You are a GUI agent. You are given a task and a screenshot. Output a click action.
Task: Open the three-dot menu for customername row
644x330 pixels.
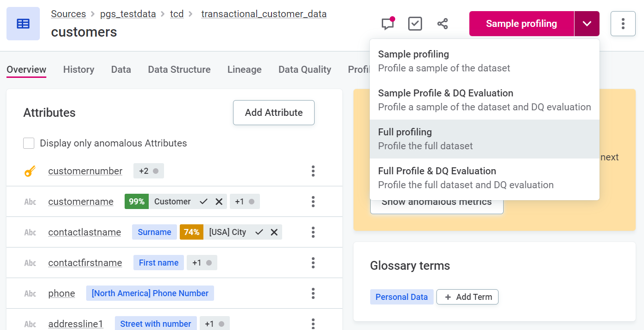[x=313, y=202]
